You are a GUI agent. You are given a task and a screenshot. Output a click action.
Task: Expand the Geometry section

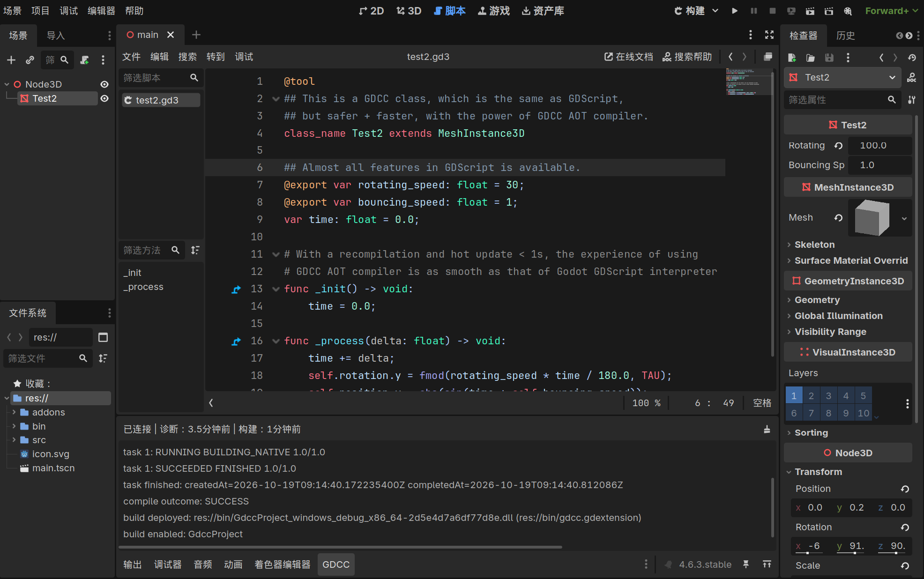point(817,300)
